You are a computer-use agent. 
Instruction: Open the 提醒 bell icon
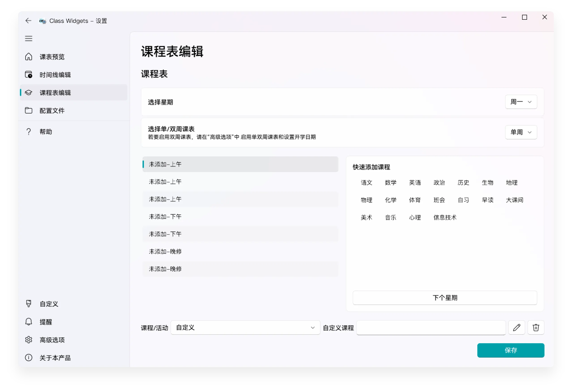29,322
